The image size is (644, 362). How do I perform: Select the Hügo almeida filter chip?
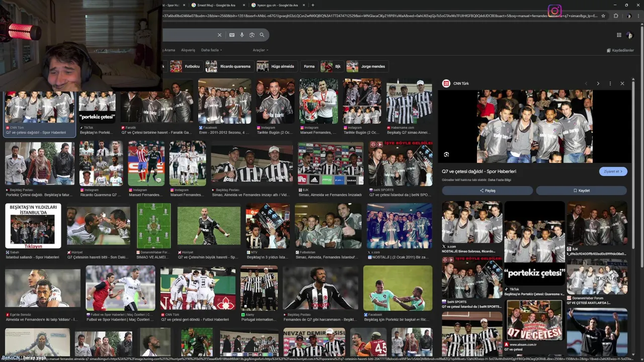click(x=276, y=66)
